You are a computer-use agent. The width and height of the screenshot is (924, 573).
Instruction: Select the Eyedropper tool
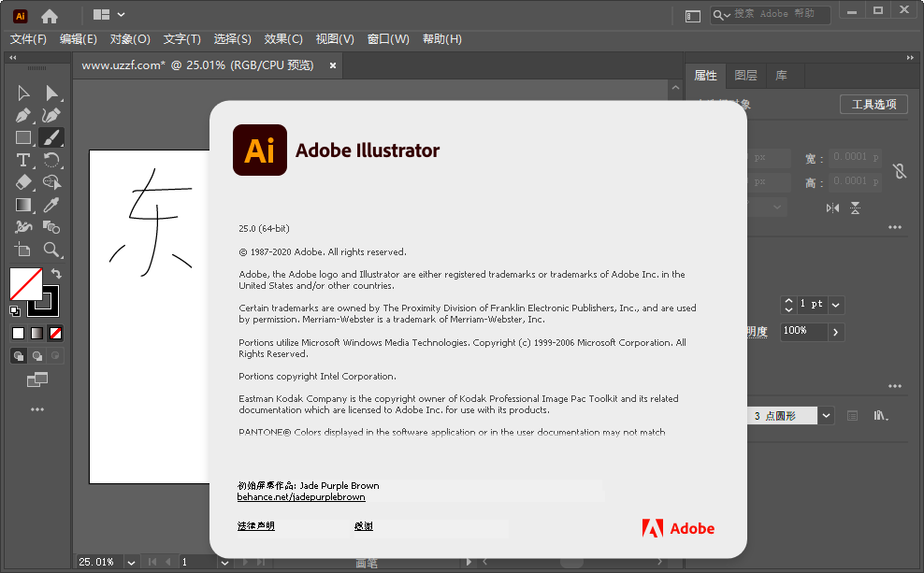(51, 205)
